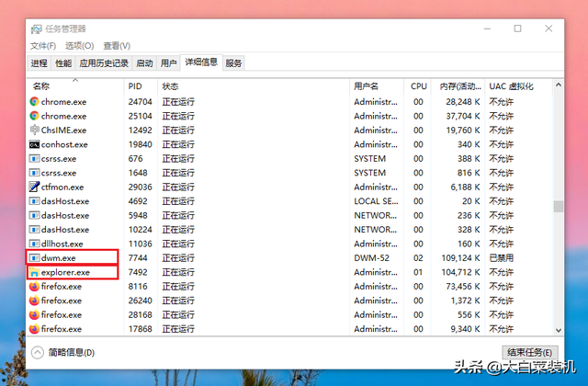
Task: Click PID value 7744
Action: point(138,258)
